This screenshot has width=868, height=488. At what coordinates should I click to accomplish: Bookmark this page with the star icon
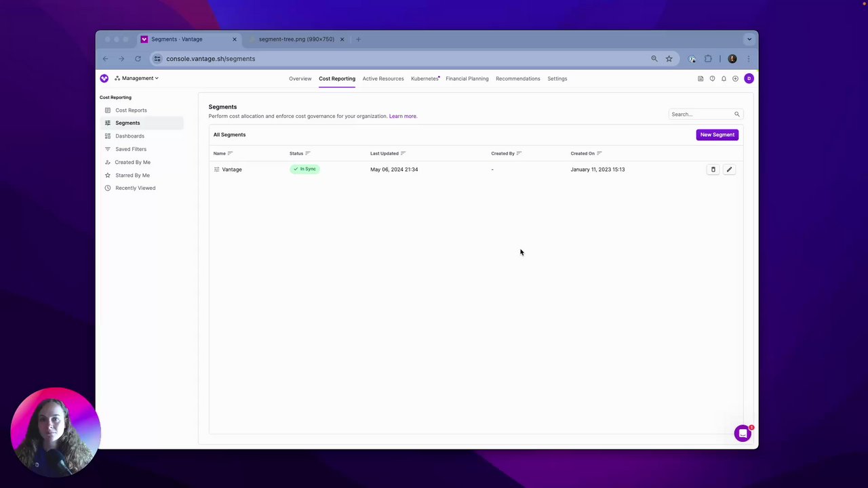[669, 59]
